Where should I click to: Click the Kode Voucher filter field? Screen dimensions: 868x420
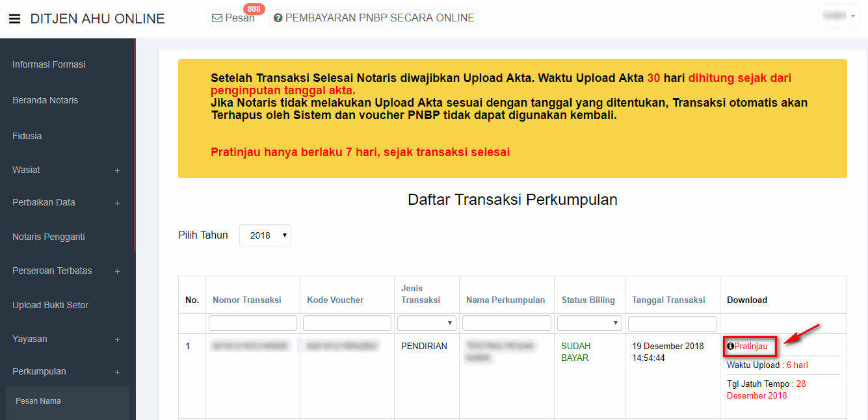click(347, 323)
